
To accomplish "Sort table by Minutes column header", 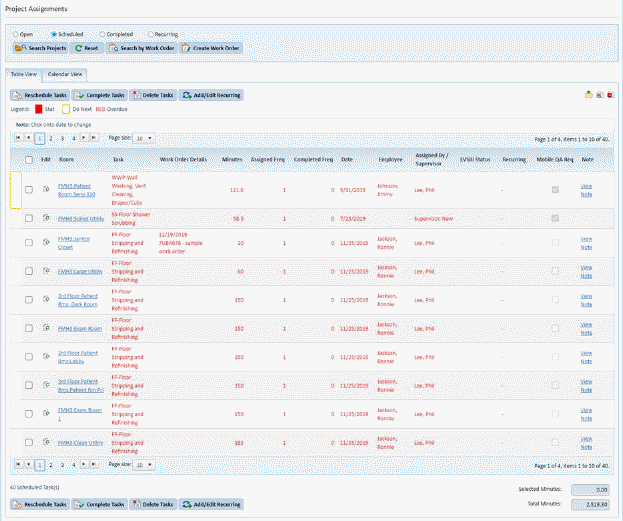I will [232, 158].
